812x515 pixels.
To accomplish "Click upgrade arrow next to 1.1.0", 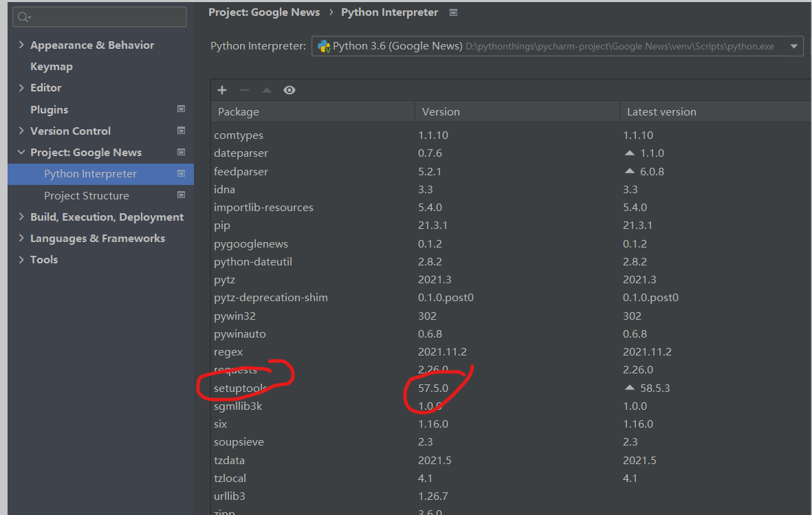I will (x=630, y=153).
